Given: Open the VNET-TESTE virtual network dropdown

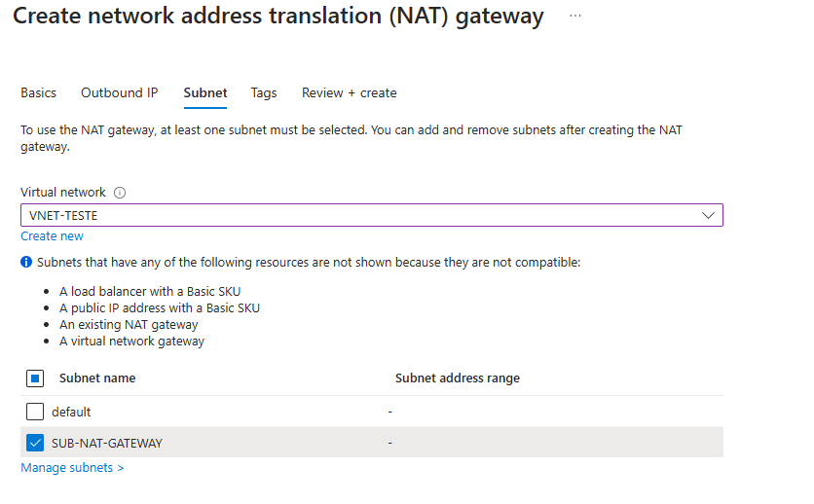Looking at the screenshot, I should [x=370, y=215].
